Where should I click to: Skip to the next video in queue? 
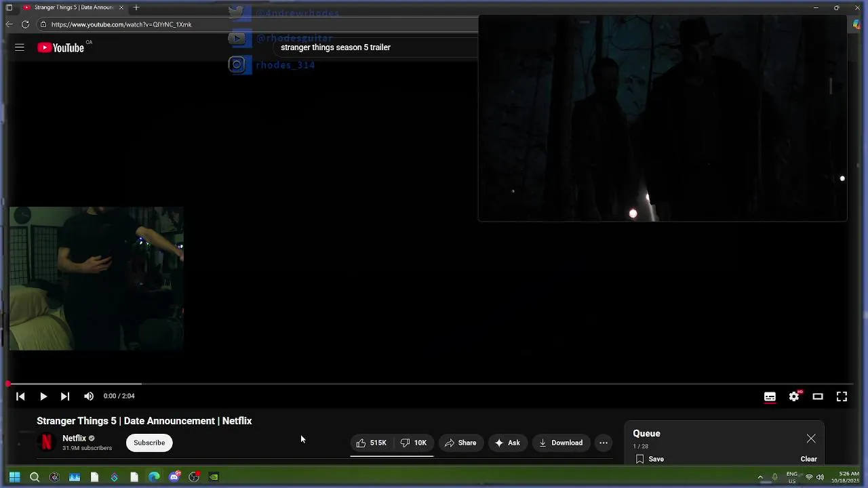click(x=65, y=396)
